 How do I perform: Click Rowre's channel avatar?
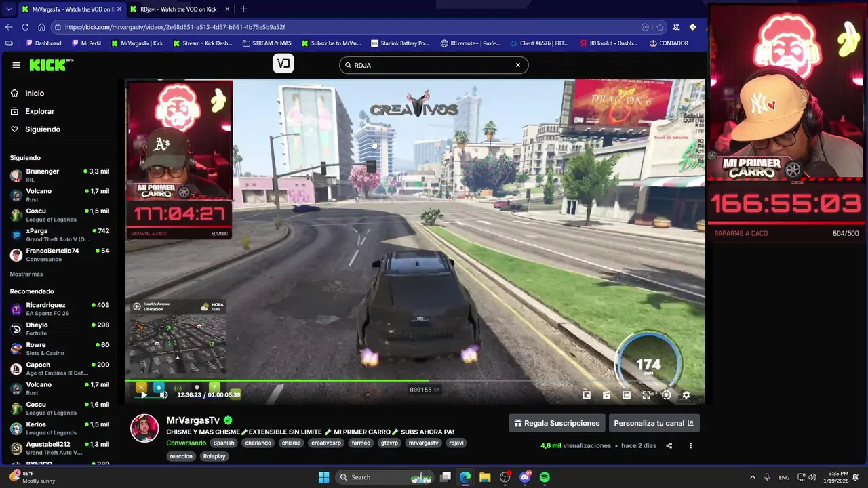[x=16, y=348]
